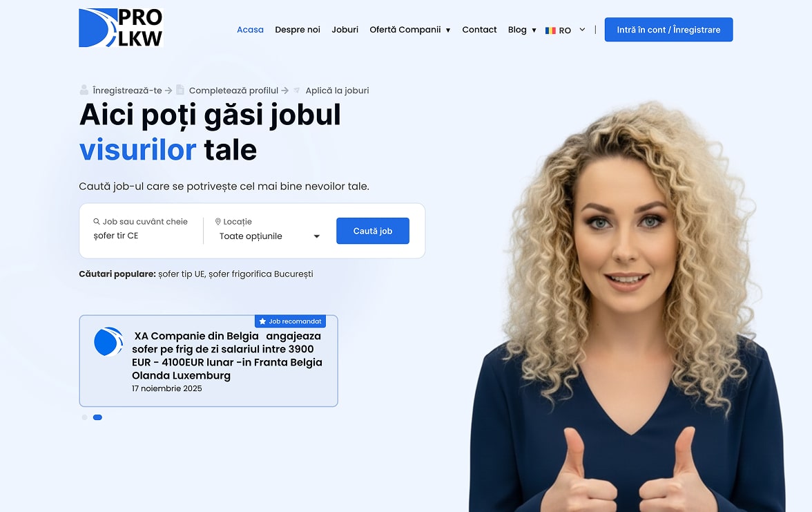The image size is (812, 512).
Task: Open the Despre noi page
Action: pos(297,30)
